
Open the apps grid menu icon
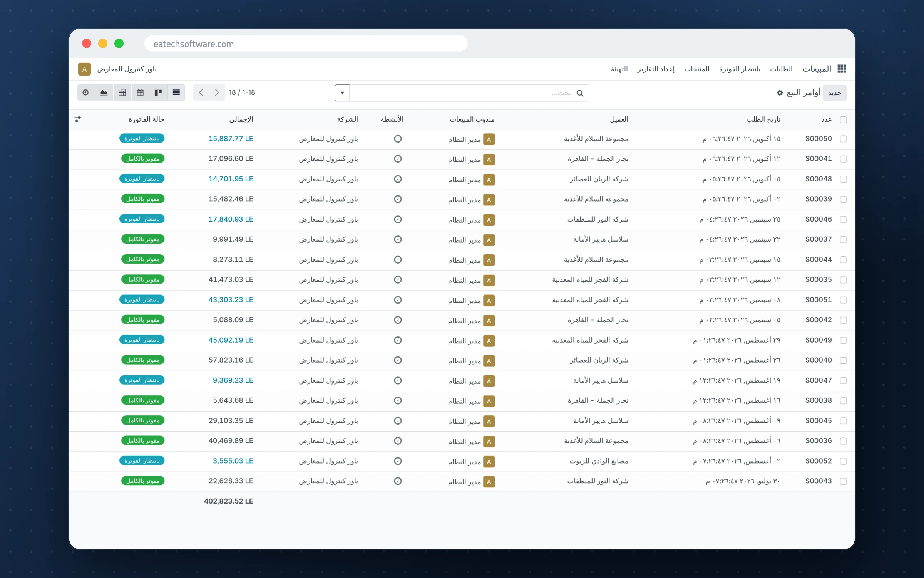(x=842, y=69)
